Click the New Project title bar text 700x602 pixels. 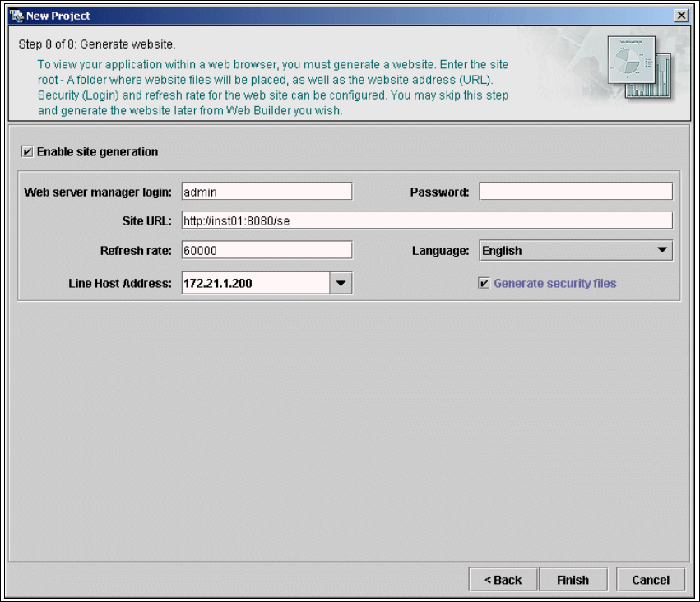(x=58, y=16)
